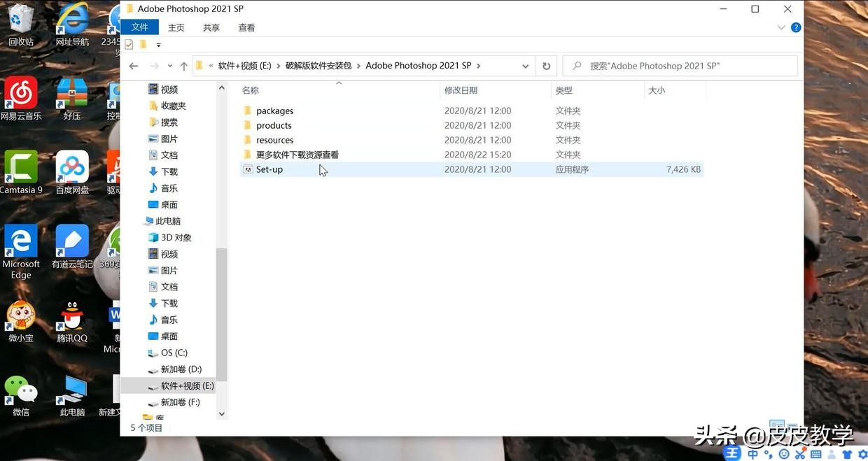The width and height of the screenshot is (868, 461).
Task: Click navigation pane scrollbar down arrow
Action: [222, 413]
